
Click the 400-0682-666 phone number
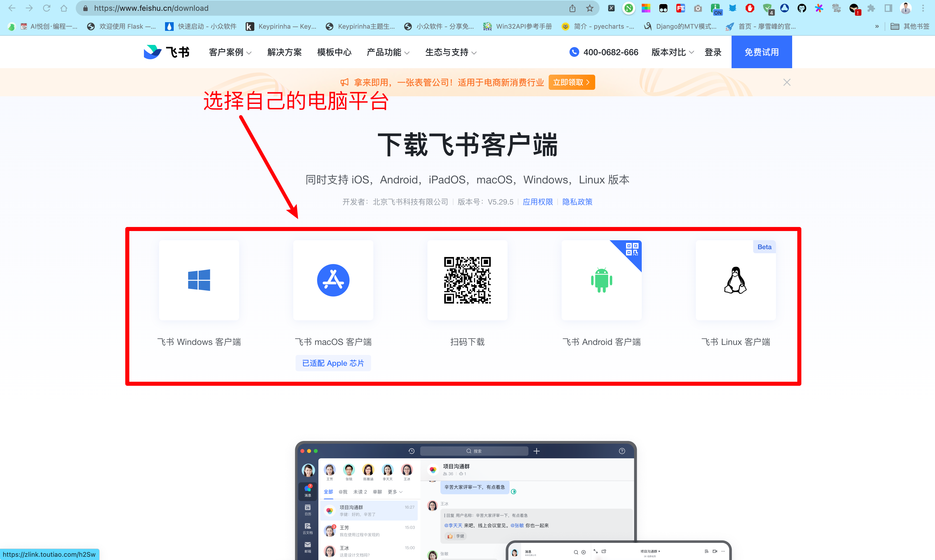click(611, 52)
